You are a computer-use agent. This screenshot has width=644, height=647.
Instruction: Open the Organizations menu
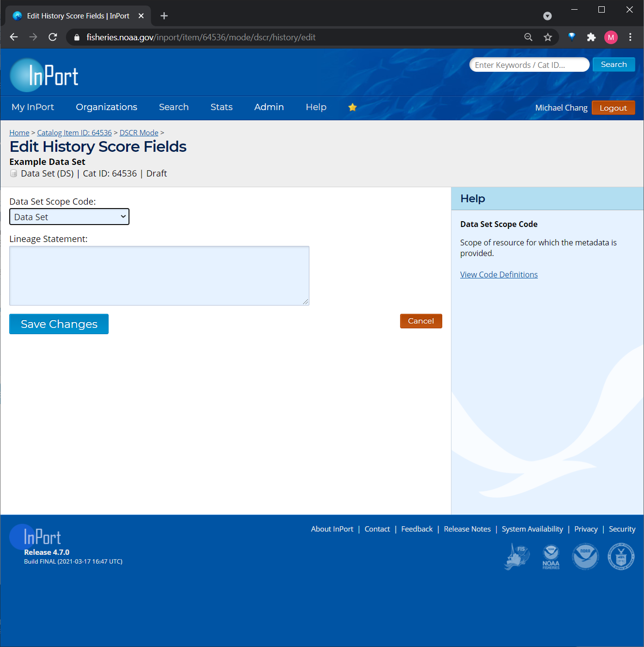pyautogui.click(x=107, y=107)
